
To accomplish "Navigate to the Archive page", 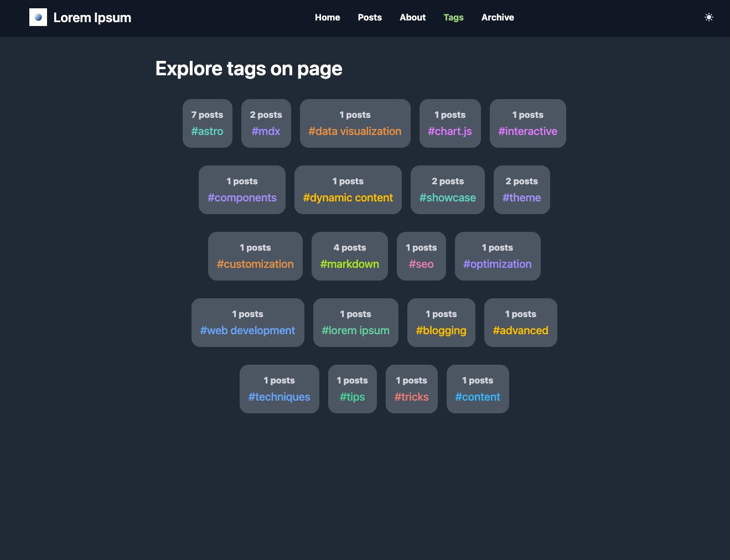I will point(498,18).
